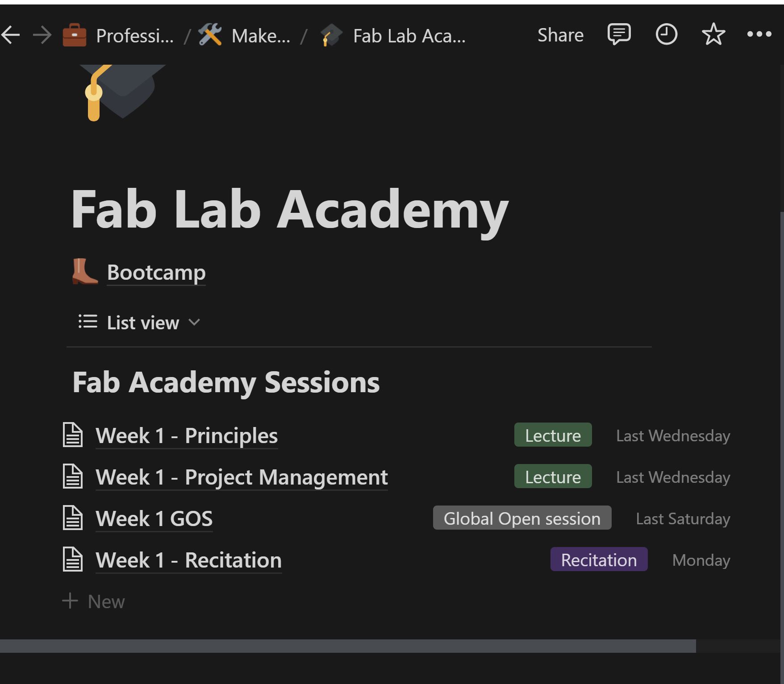The height and width of the screenshot is (684, 784).
Task: Click the list view icon before List view
Action: pos(88,322)
